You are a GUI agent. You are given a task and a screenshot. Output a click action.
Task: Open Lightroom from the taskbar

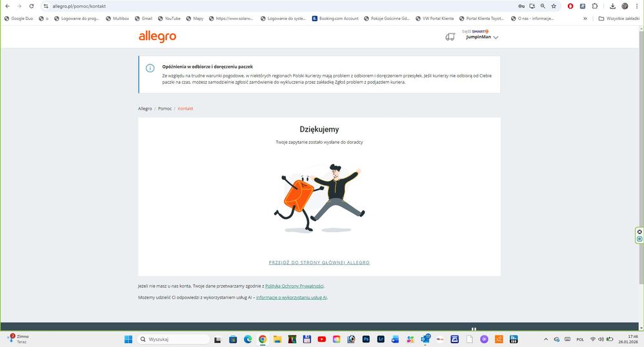(x=381, y=339)
